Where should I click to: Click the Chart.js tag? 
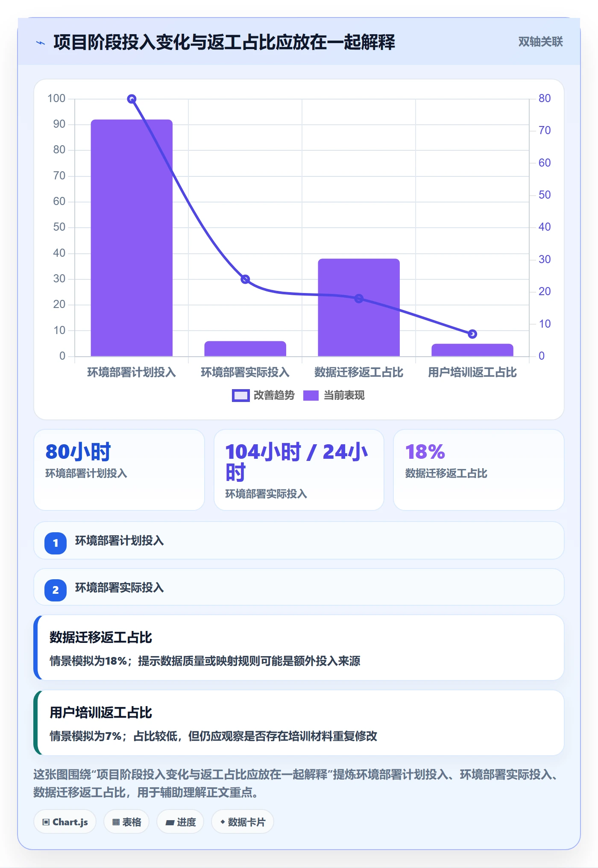tap(65, 822)
